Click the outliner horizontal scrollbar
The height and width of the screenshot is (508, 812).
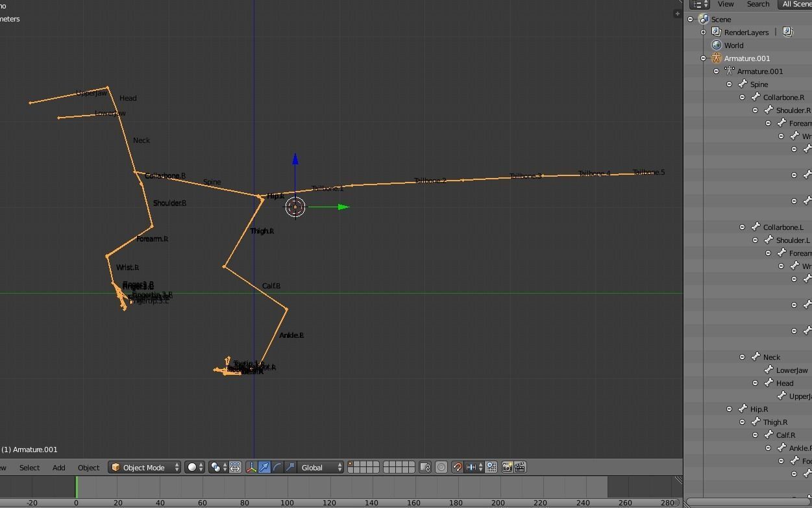749,502
